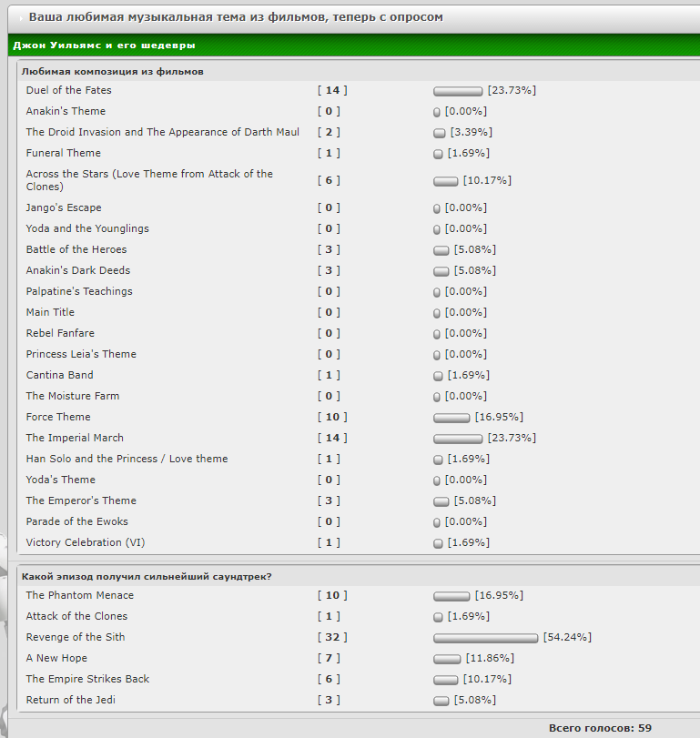Click '[16.95%]' next to The Phantom Menace
The width and height of the screenshot is (700, 738).
tap(499, 595)
